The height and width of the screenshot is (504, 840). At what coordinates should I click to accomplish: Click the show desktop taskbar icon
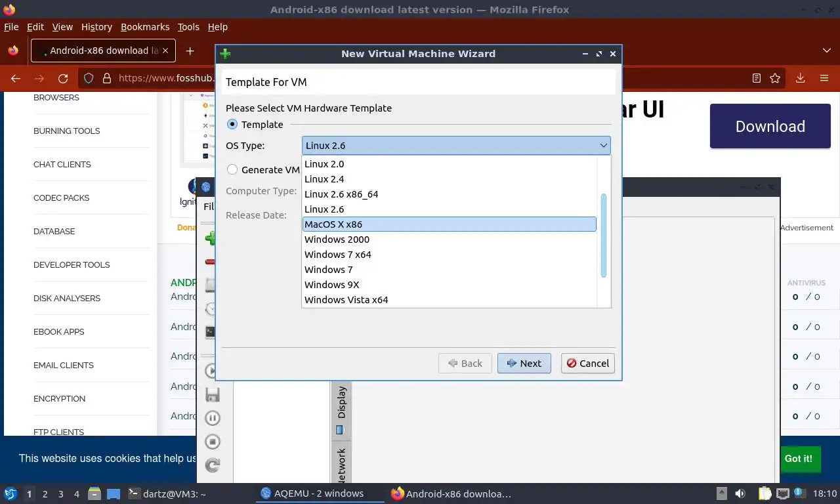(x=114, y=493)
